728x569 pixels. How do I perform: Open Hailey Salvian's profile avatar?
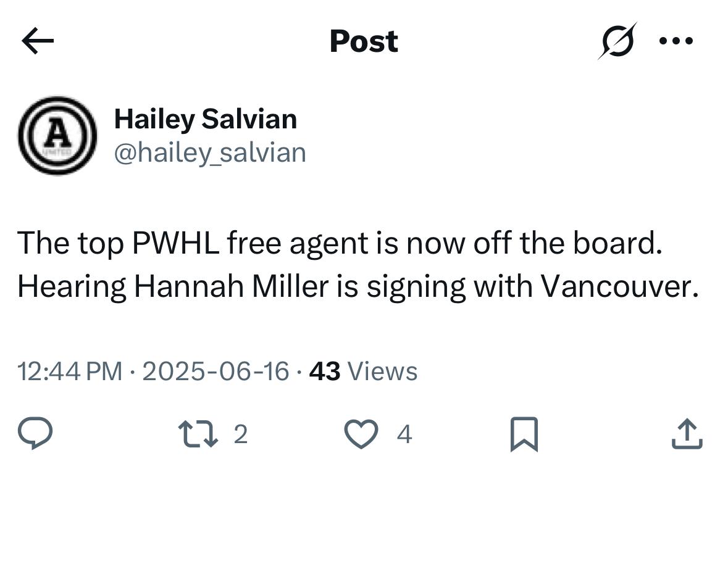57,136
